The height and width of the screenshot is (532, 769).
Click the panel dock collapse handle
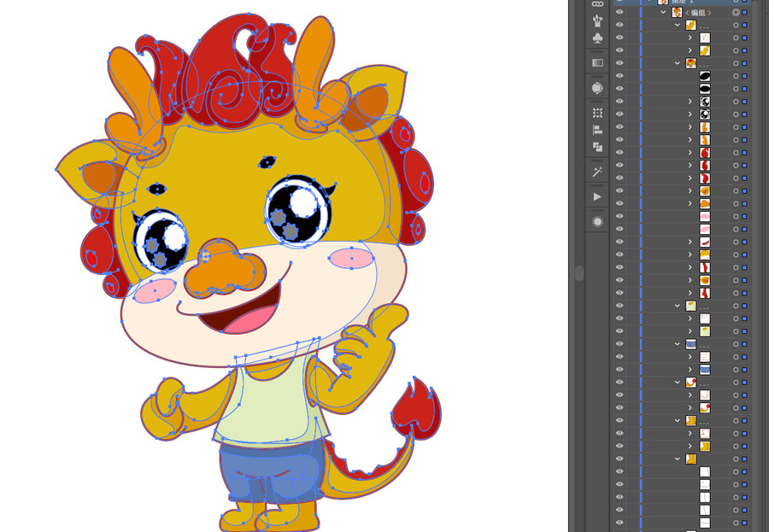[x=579, y=273]
